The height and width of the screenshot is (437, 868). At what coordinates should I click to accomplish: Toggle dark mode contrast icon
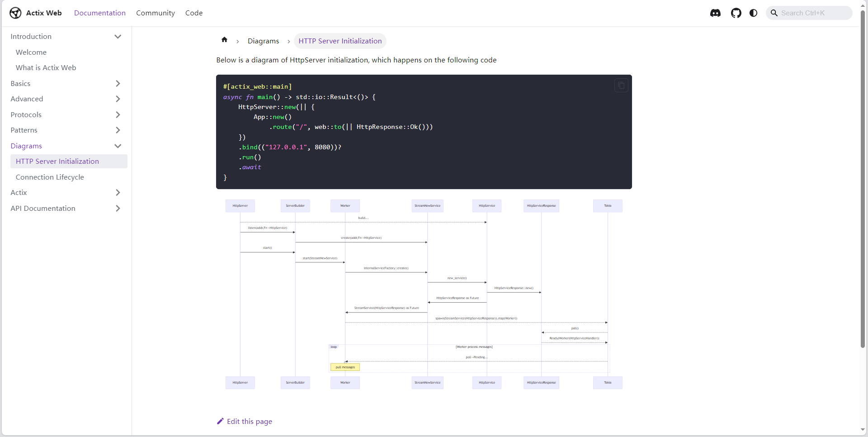coord(753,13)
